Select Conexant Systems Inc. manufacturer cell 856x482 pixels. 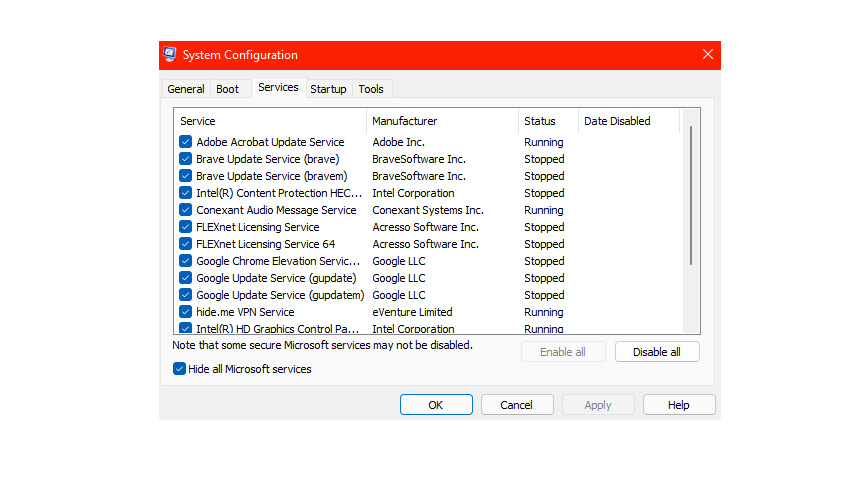[x=428, y=210]
